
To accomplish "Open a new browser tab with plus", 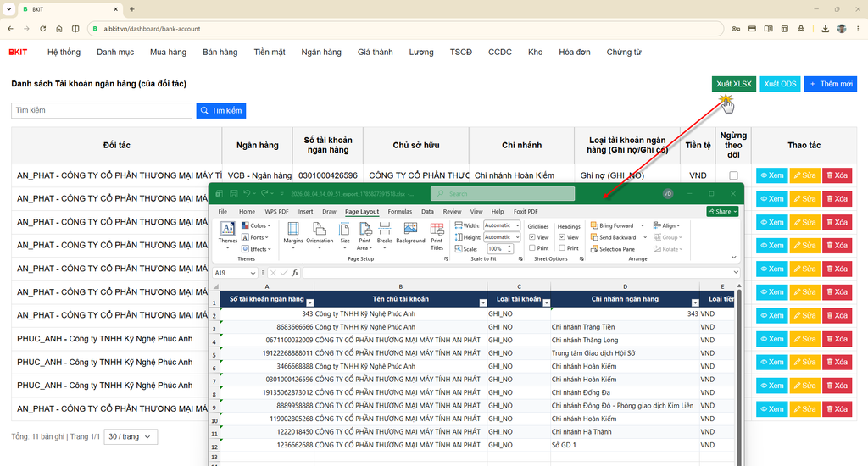I will click(131, 9).
